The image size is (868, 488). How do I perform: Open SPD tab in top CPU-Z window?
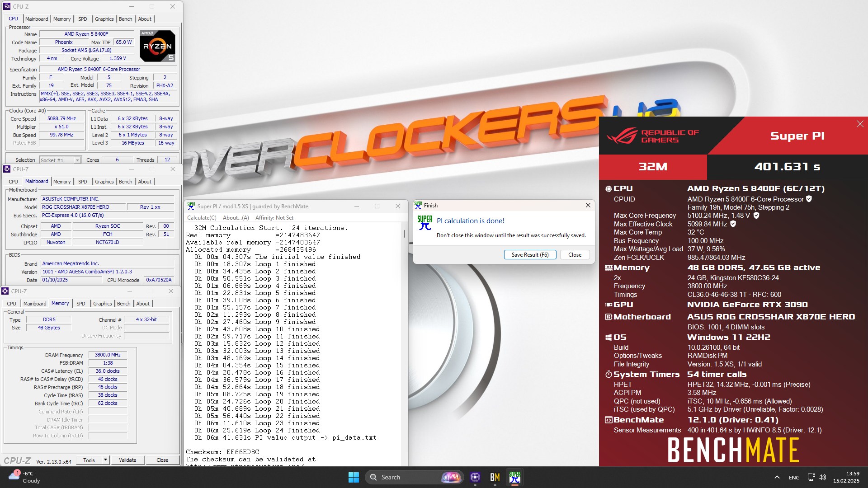(x=82, y=19)
